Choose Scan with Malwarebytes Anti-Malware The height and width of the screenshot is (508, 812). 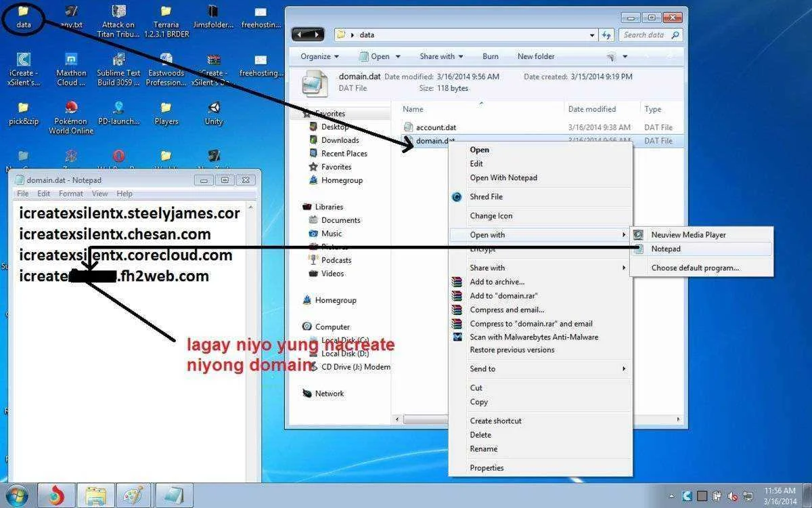click(x=541, y=337)
